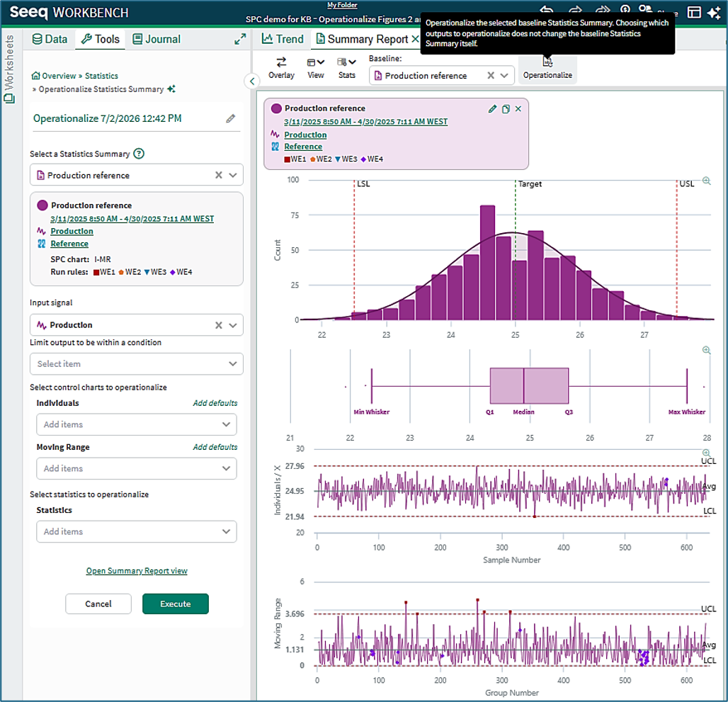This screenshot has width=728, height=702.
Task: Zoom into the histogram chart
Action: click(x=706, y=181)
